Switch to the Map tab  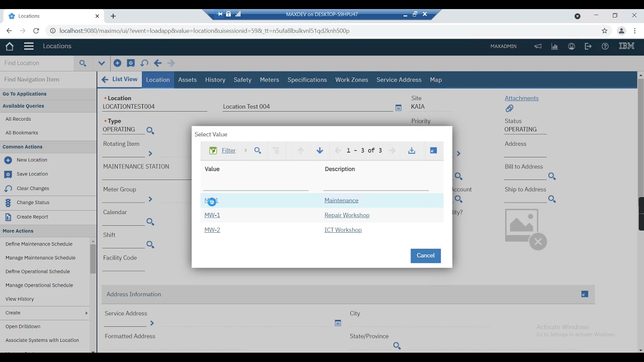pos(436,80)
